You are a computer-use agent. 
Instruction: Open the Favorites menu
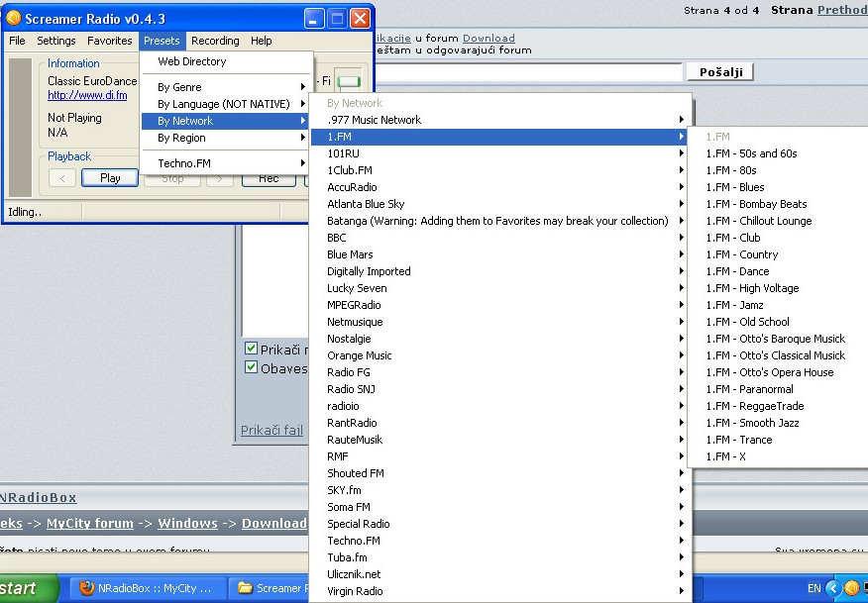[x=110, y=41]
